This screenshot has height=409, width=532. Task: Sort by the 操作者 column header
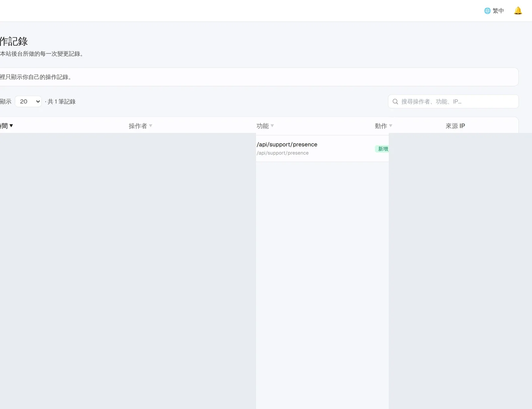tap(140, 126)
